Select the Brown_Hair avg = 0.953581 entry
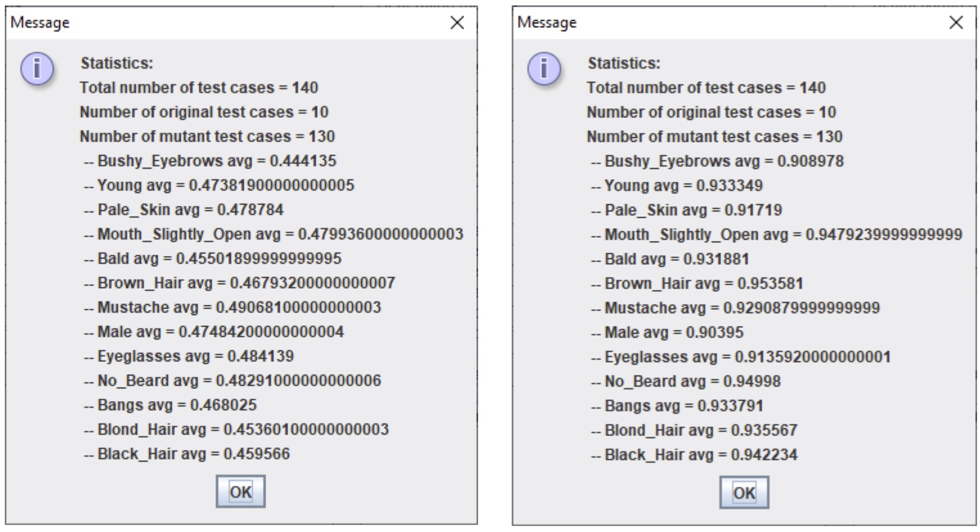Viewport: 980px width, 532px height. (x=697, y=283)
